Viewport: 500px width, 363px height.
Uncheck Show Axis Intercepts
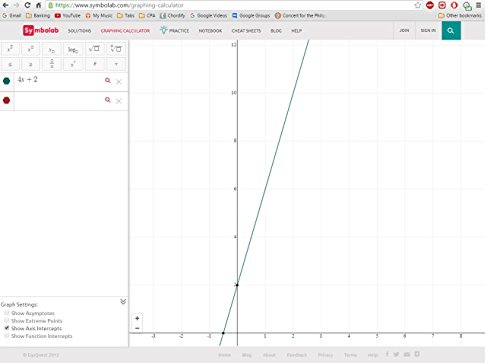pos(7,328)
